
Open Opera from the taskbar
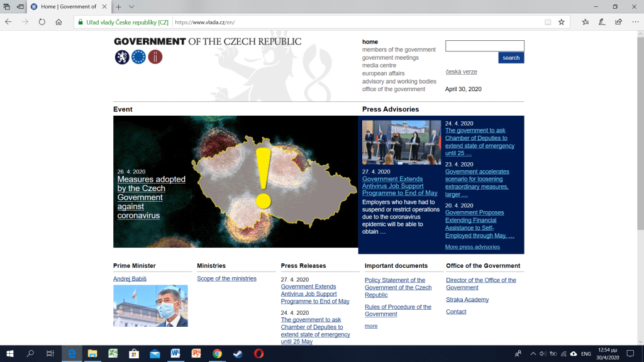tap(258, 354)
